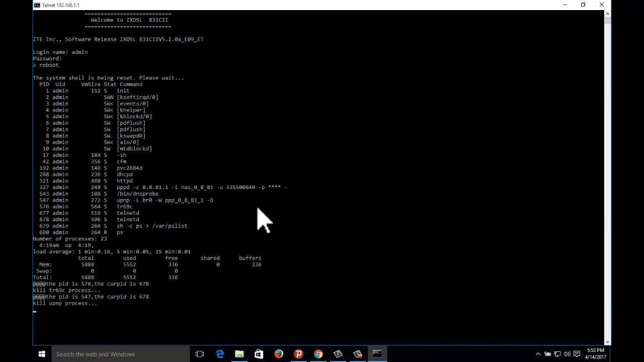Open the battery status tray icon
644x362 pixels.
click(x=547, y=354)
